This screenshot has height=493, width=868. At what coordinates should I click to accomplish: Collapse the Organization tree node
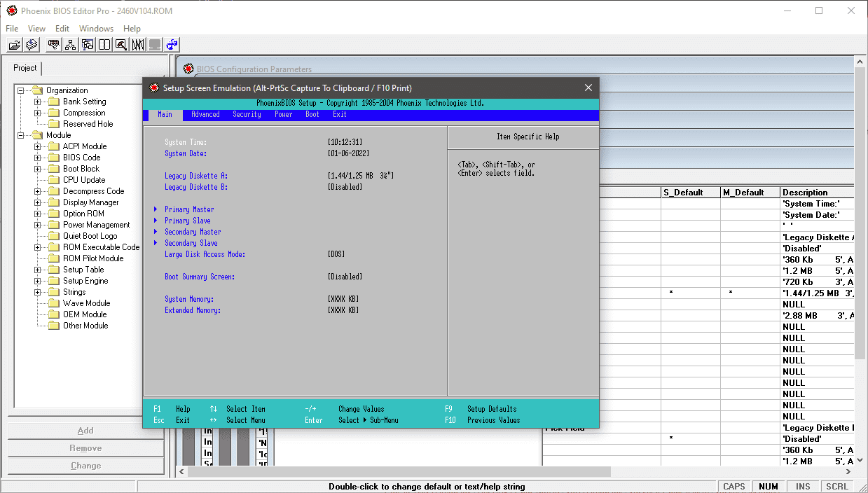21,90
